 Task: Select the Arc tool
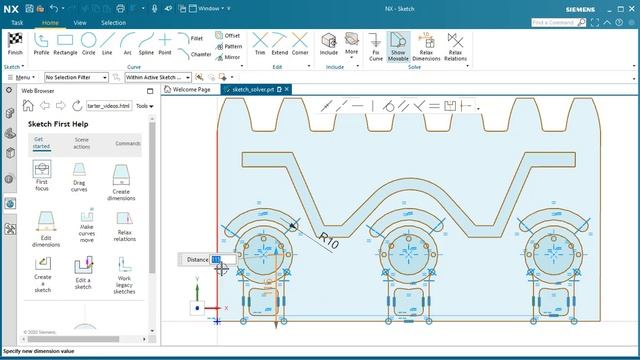(127, 44)
